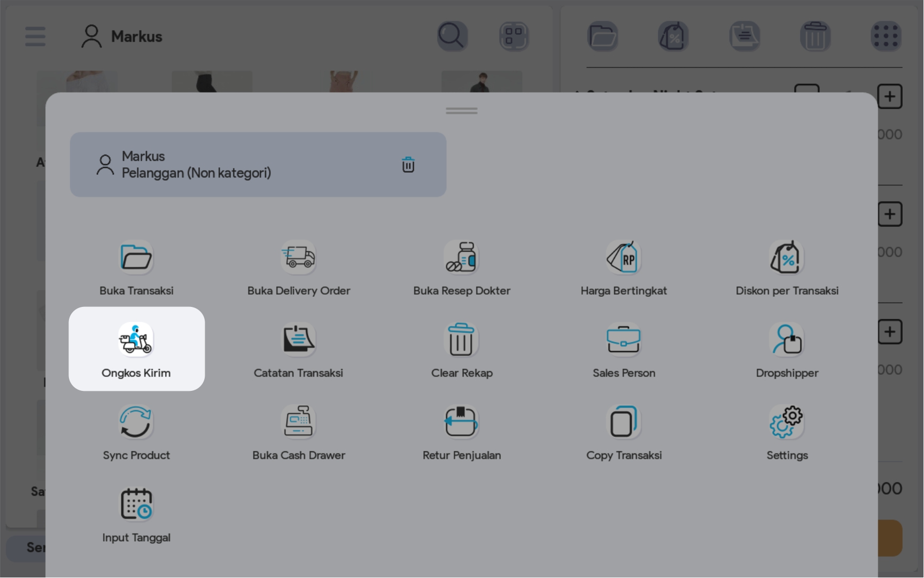Screen dimensions: 924x578
Task: Run Sync Product
Action: pos(136,422)
